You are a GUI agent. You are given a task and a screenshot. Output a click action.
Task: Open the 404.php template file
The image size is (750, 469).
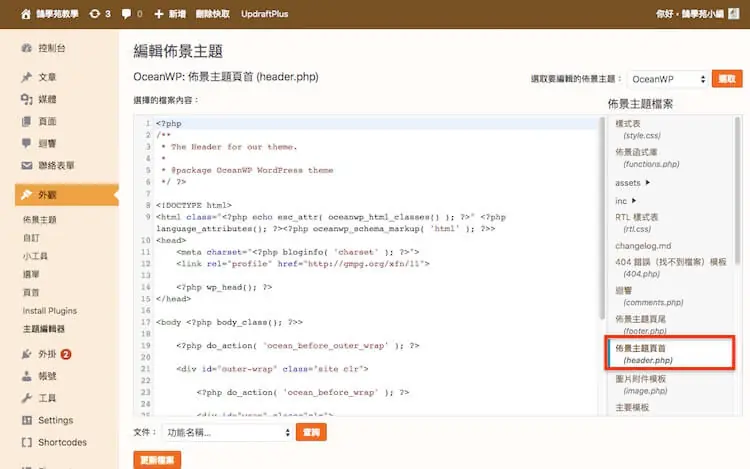(x=641, y=274)
